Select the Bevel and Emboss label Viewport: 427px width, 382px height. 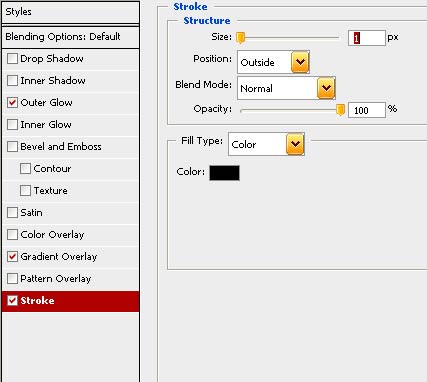[61, 147]
